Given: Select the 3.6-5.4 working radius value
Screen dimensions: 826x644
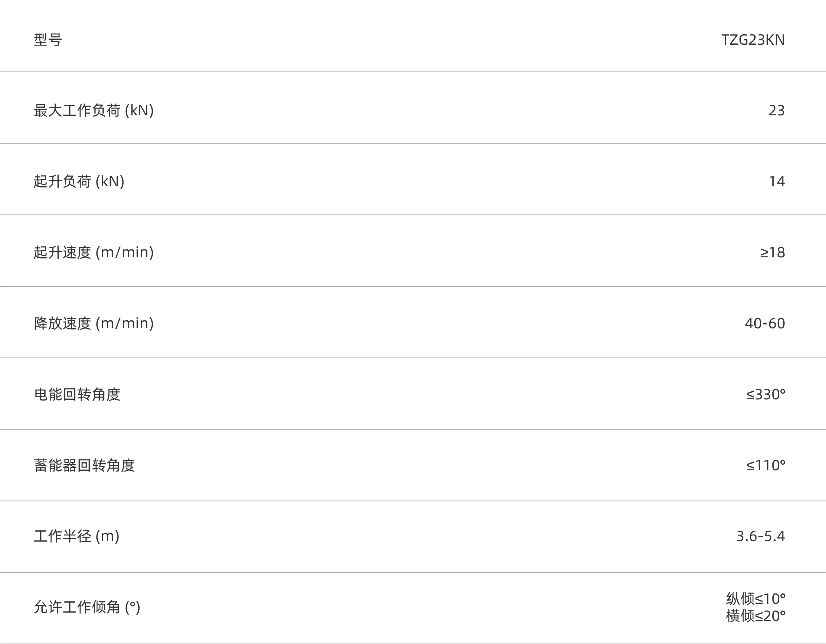Looking at the screenshot, I should tap(761, 536).
